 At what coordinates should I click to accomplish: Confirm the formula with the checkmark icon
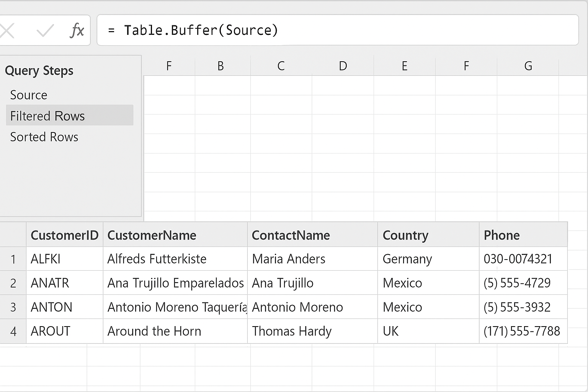tap(45, 30)
